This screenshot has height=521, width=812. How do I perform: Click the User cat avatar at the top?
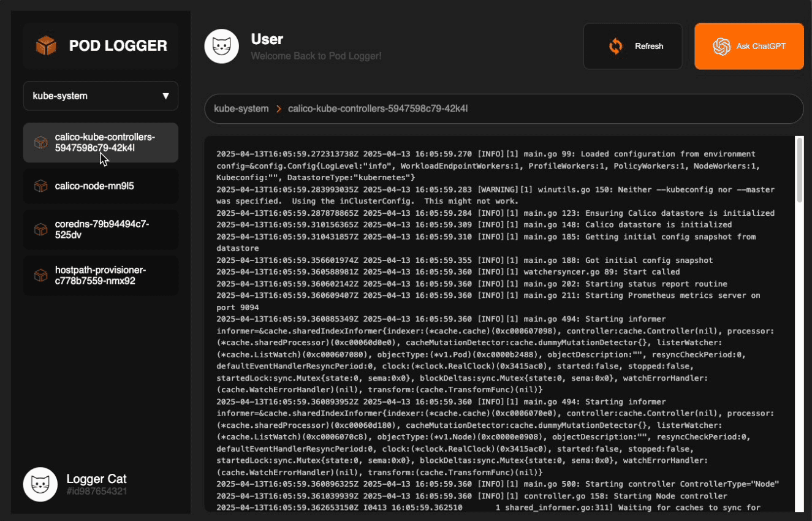[x=221, y=45]
